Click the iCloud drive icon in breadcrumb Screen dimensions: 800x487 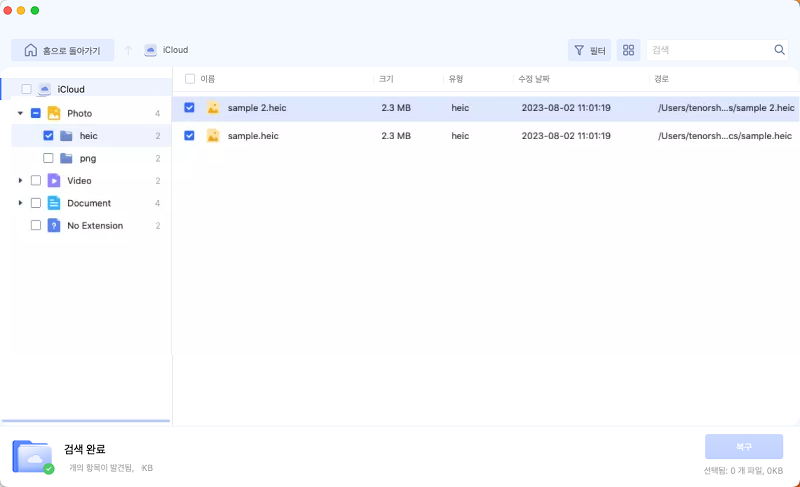tap(150, 50)
